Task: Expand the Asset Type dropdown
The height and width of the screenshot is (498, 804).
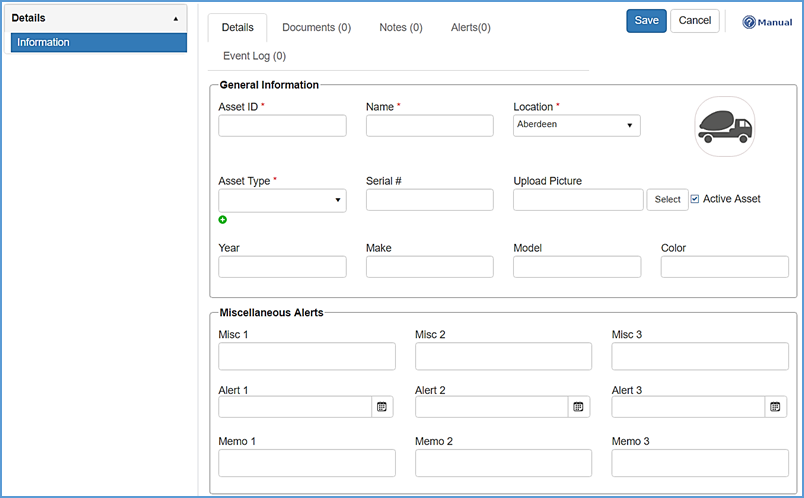Action: point(282,200)
